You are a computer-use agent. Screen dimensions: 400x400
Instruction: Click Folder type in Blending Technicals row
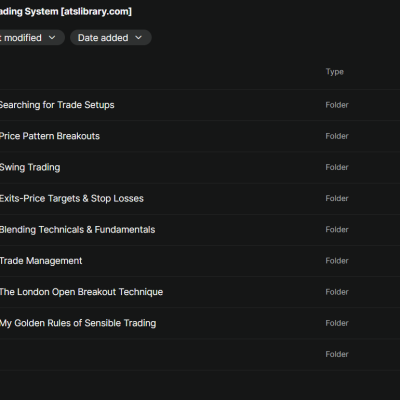tap(337, 230)
